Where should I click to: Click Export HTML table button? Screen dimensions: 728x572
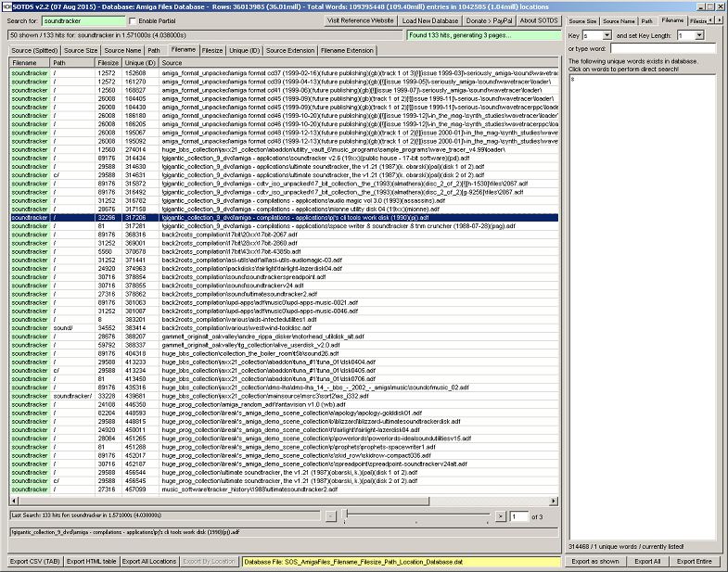point(92,561)
